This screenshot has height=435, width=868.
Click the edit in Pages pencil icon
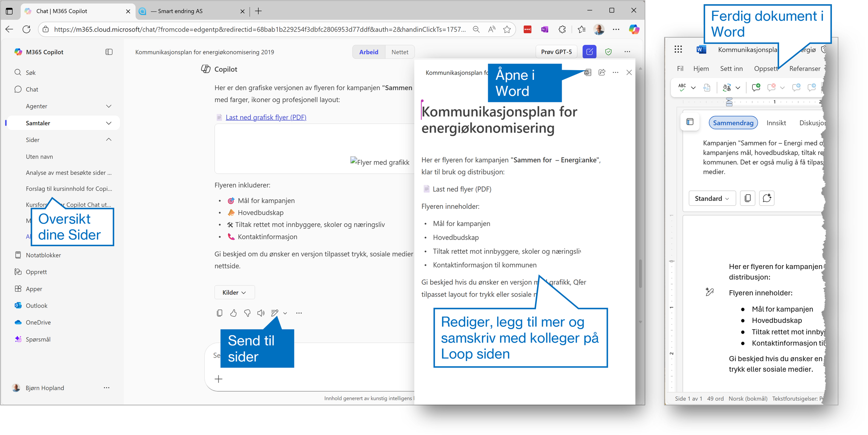tap(275, 313)
